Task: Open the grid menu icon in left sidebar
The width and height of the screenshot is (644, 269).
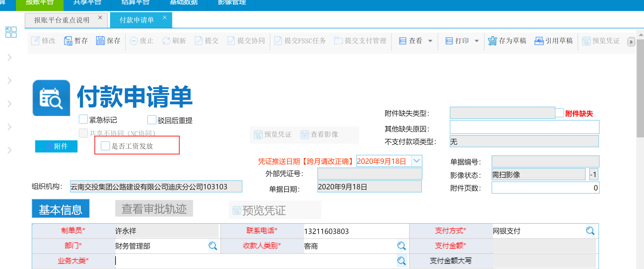Action: [x=11, y=32]
